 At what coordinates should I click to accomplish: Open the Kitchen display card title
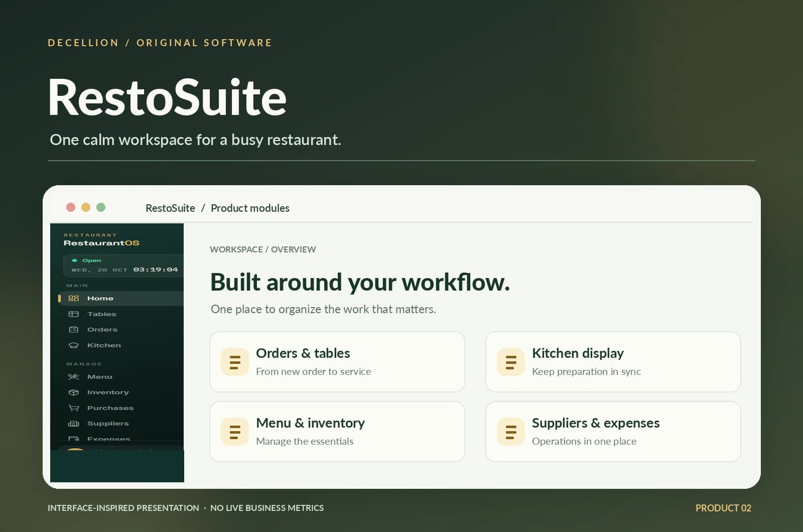tap(578, 353)
